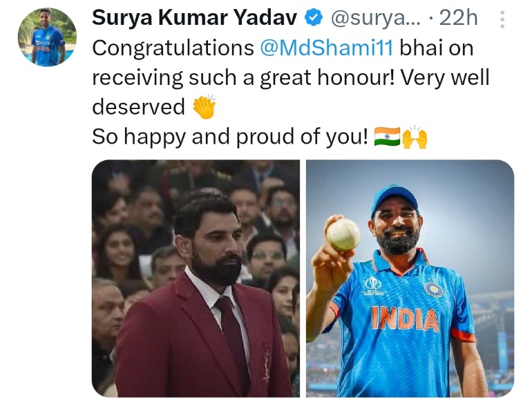Click the word 'deserved' in the tweet
Viewport: 532px width, 408px height.
(138, 107)
